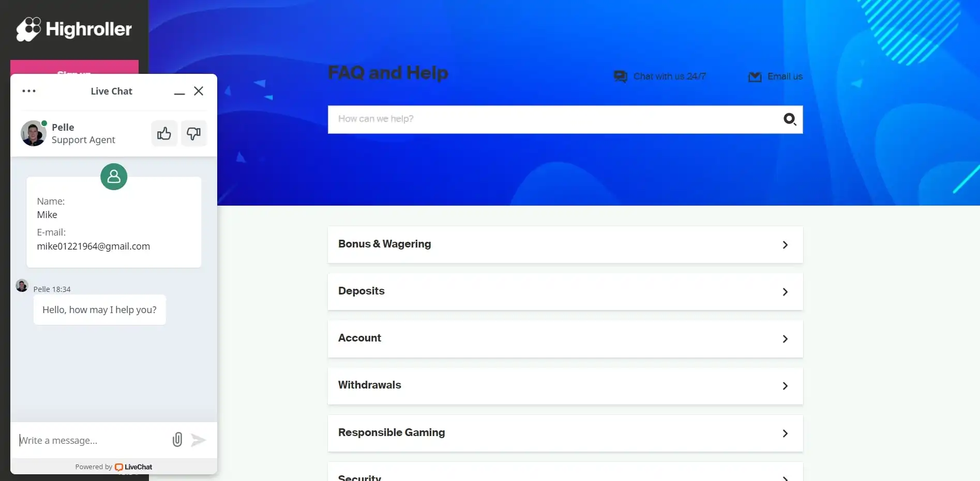Minimize the Live Chat window
The height and width of the screenshot is (481, 980).
point(179,91)
